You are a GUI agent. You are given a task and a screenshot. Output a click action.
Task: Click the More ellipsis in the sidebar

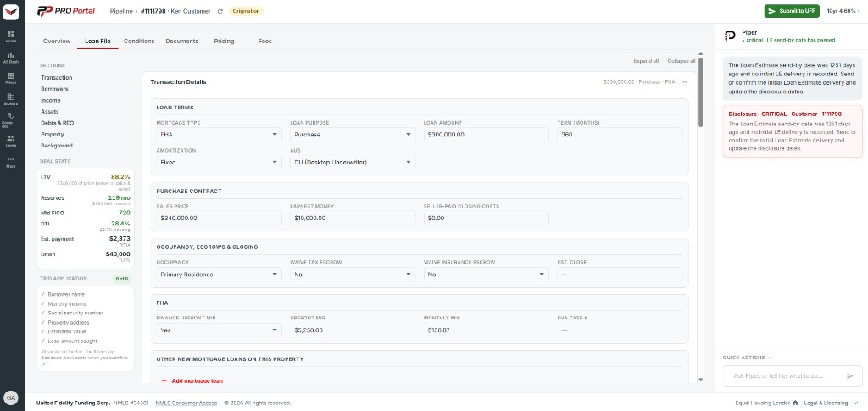11,162
